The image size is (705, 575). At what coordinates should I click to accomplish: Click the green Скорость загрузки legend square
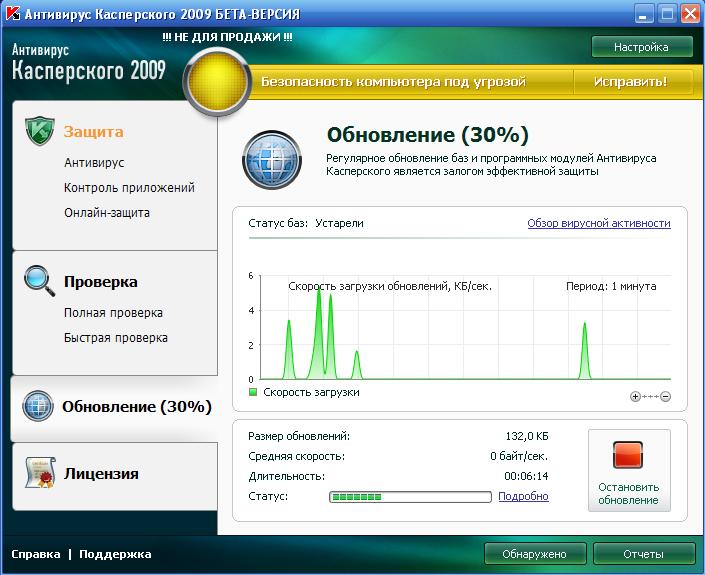[253, 392]
